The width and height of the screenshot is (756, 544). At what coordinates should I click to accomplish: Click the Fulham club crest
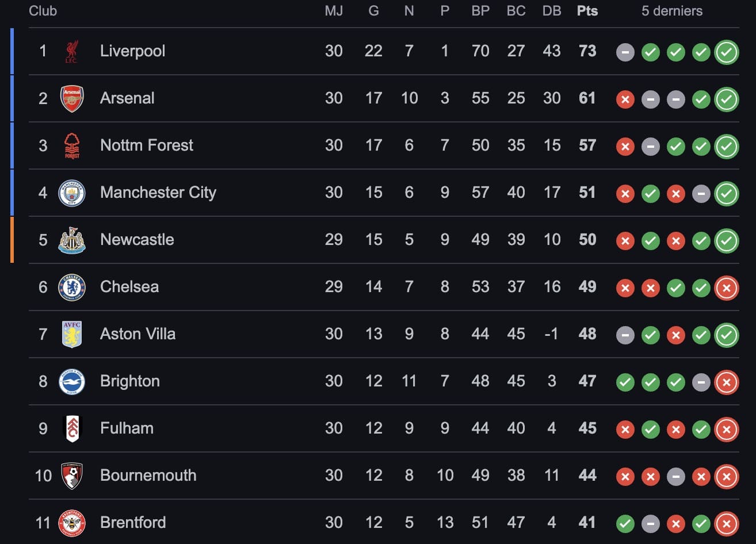coord(72,428)
